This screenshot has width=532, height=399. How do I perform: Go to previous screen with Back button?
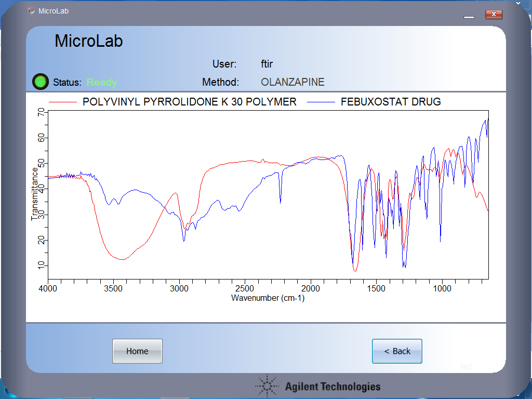pos(397,351)
